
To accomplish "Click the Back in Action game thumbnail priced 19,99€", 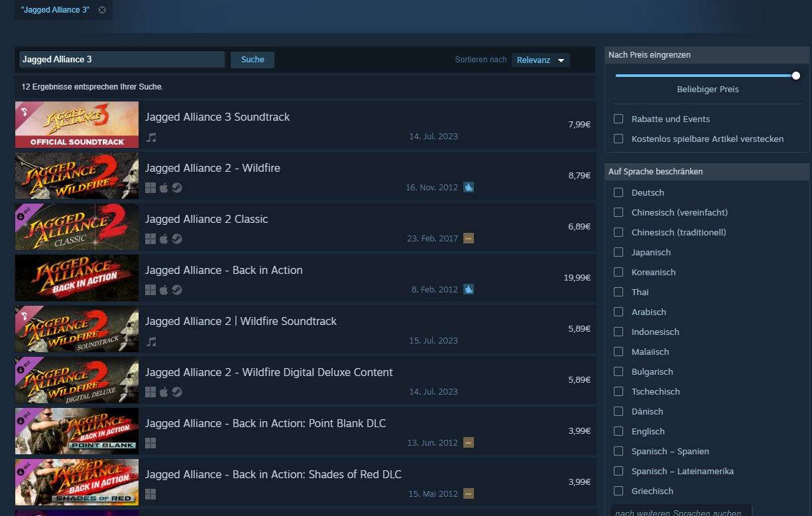I will coord(77,278).
